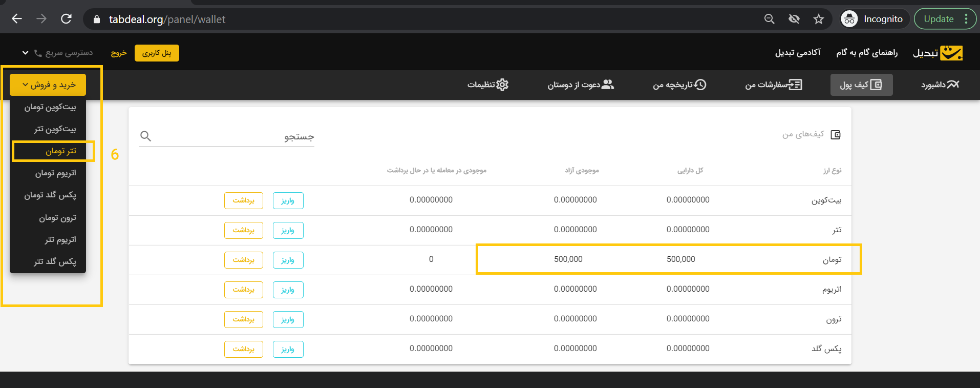Click the تومان currency name
This screenshot has height=388, width=980.
click(832, 260)
